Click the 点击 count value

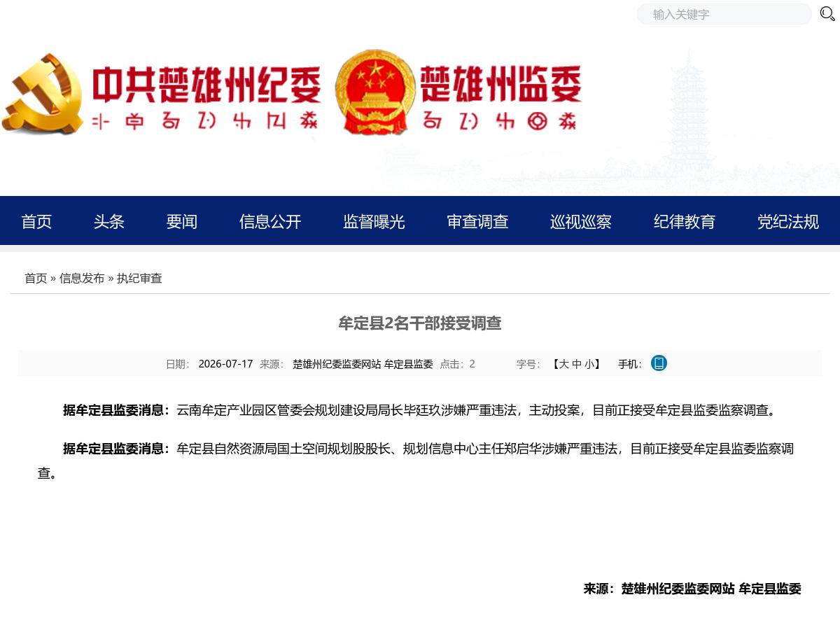[x=472, y=364]
